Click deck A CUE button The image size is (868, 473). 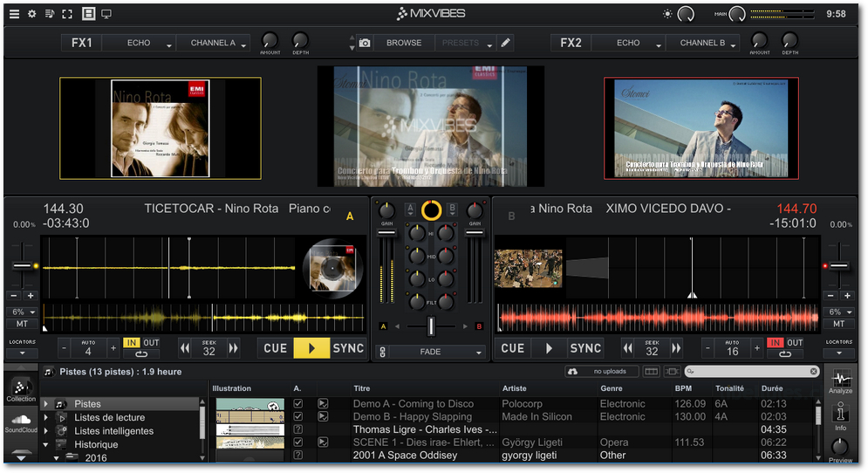(x=275, y=348)
